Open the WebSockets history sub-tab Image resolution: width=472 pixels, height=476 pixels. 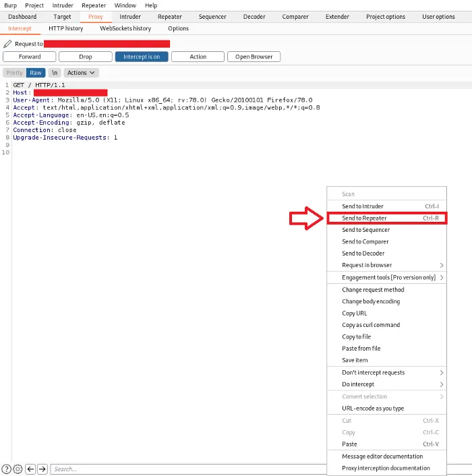point(125,28)
